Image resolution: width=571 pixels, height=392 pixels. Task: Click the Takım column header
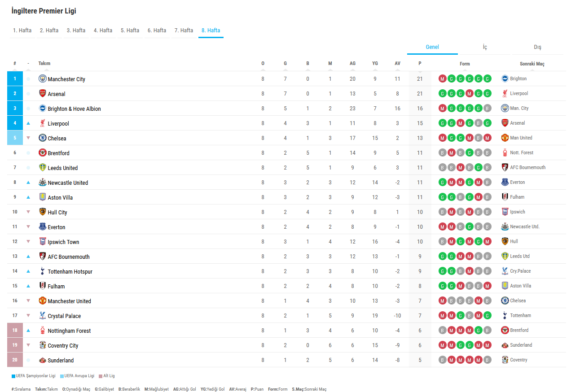(44, 63)
